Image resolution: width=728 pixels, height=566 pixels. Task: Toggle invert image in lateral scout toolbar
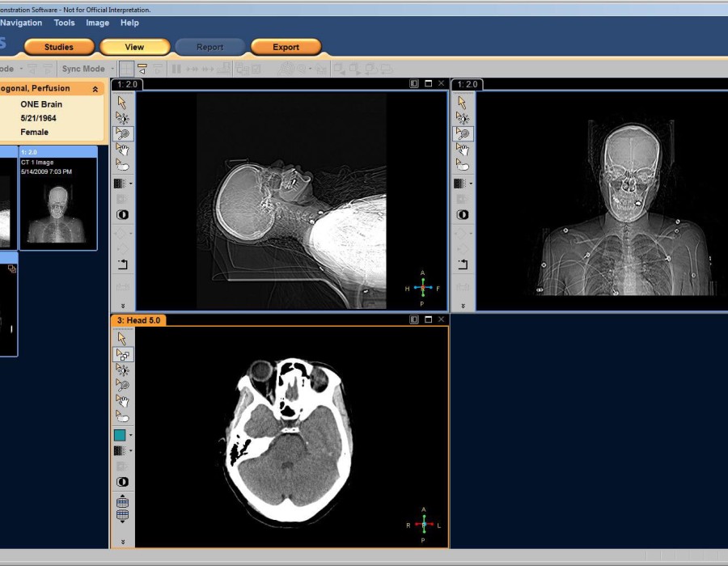[122, 214]
